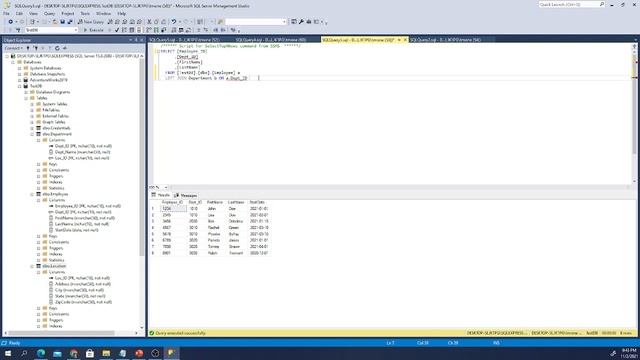Click the auto-hide pin on the Object Explorer panel
Image resolution: width=640 pixels, height=360 pixels.
136,40
